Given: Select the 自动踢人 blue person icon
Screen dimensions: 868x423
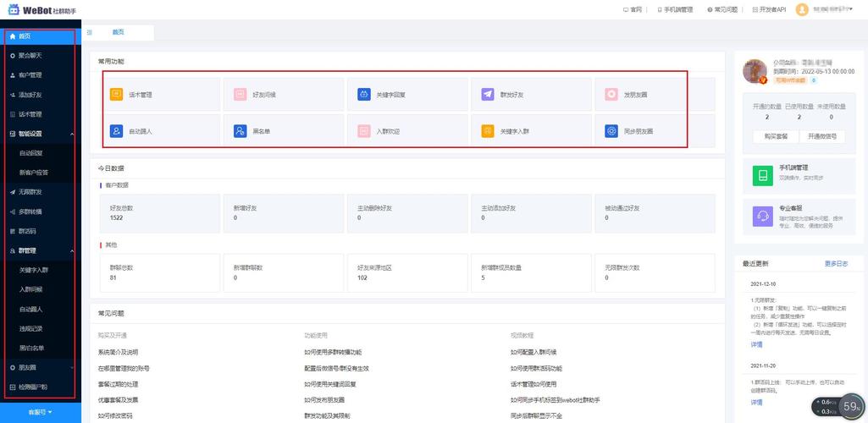Looking at the screenshot, I should pos(116,131).
